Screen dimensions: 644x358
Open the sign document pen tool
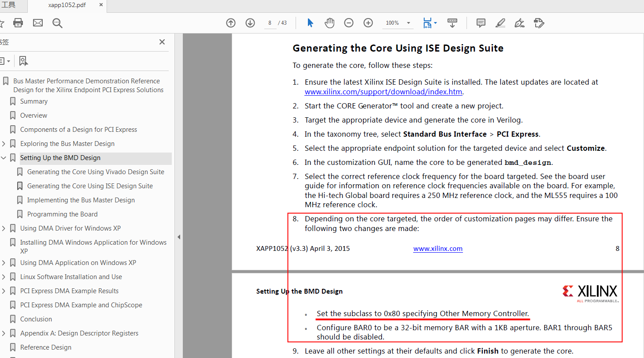(520, 23)
